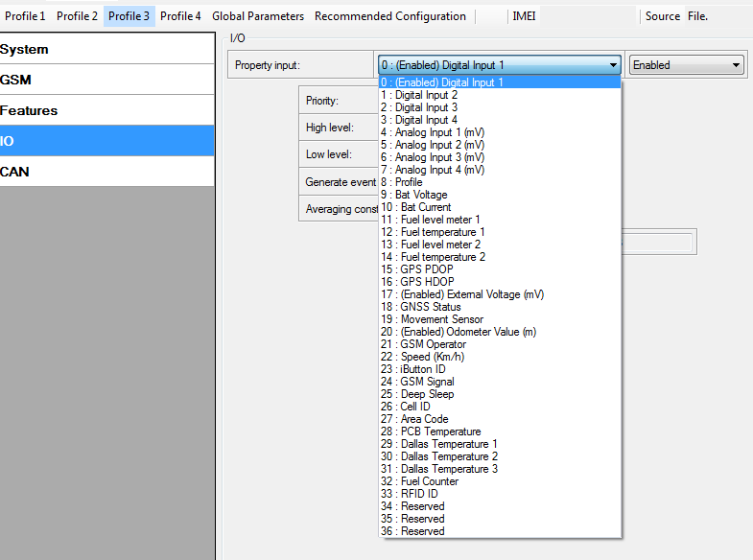Viewport: 753px width, 560px height.
Task: Select Bat Voltage from dropdown list
Action: coord(414,195)
